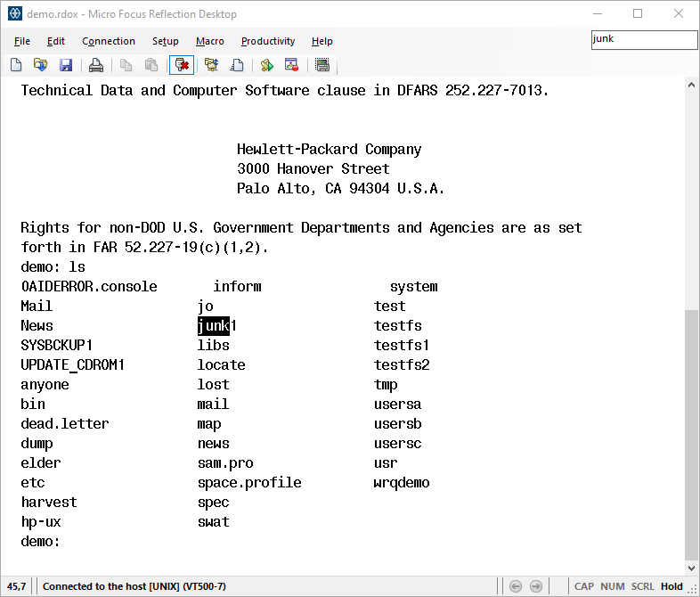Open the File Transfer folders icon
This screenshot has height=597, width=700.
[212, 65]
